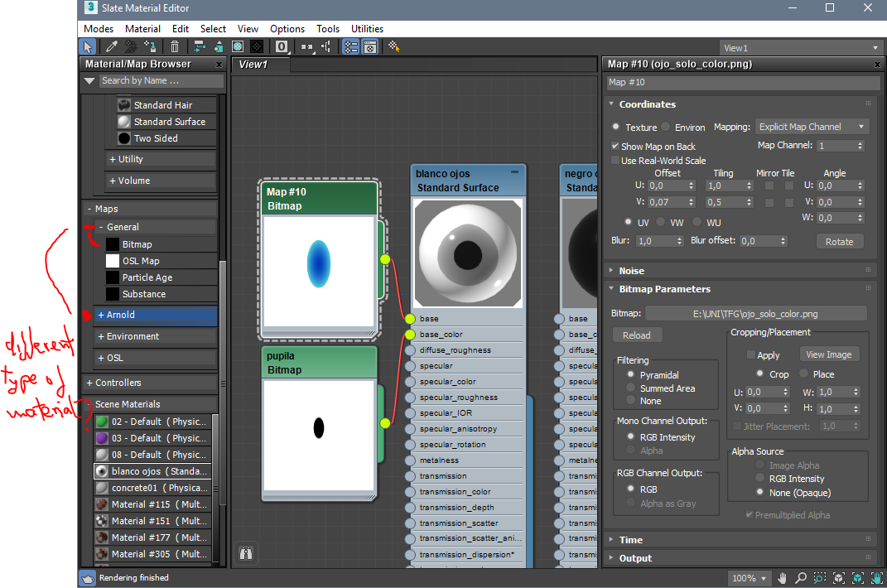Open the Modes menu
The height and width of the screenshot is (588, 887).
(x=99, y=29)
